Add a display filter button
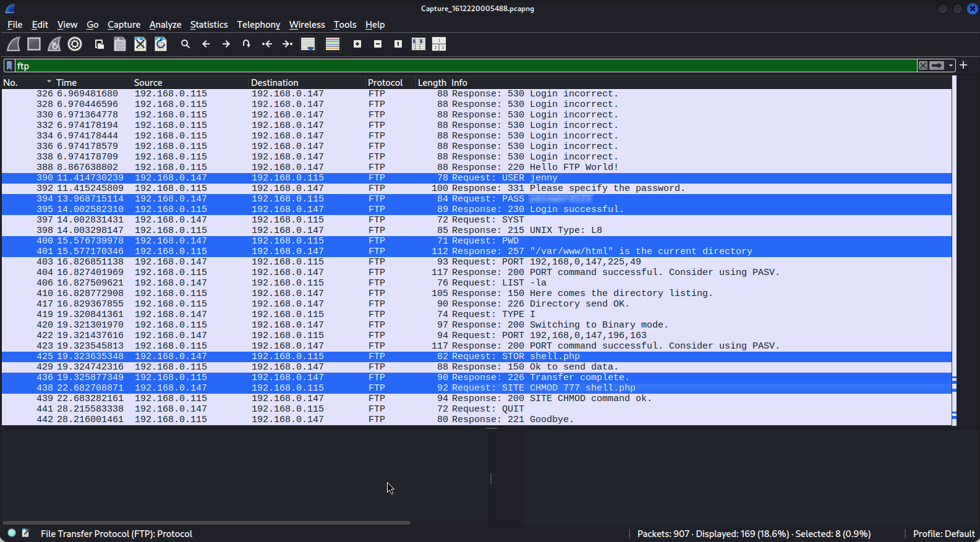980x542 pixels. [963, 66]
